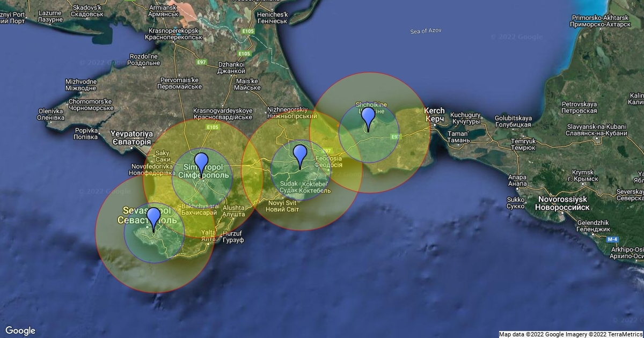Click the map pin over Simferopol
Screen dimensions: 644x338
coord(201,162)
